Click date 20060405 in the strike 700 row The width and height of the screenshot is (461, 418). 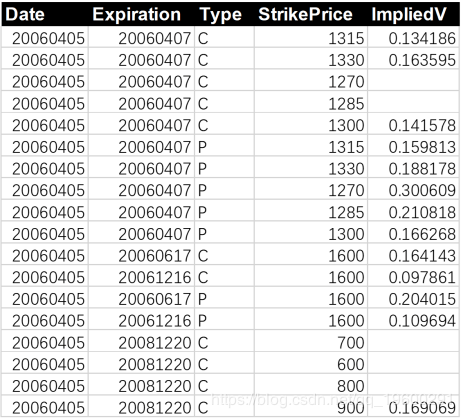click(48, 343)
